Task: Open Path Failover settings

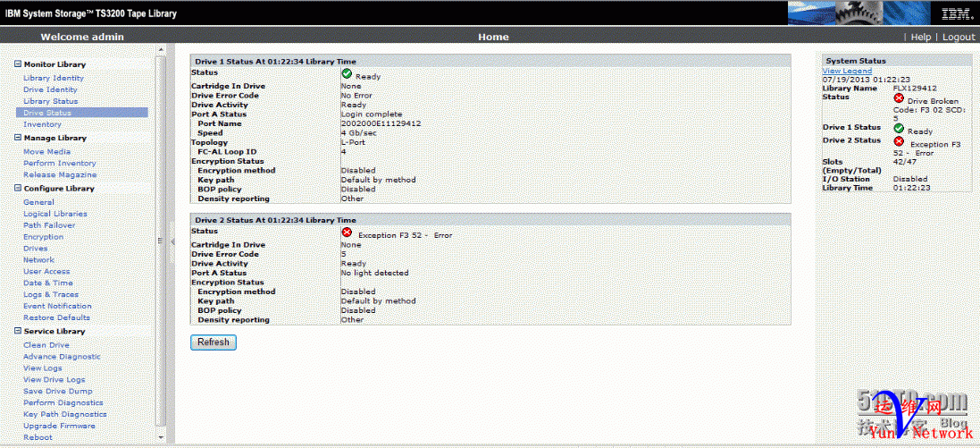Action: [x=49, y=225]
